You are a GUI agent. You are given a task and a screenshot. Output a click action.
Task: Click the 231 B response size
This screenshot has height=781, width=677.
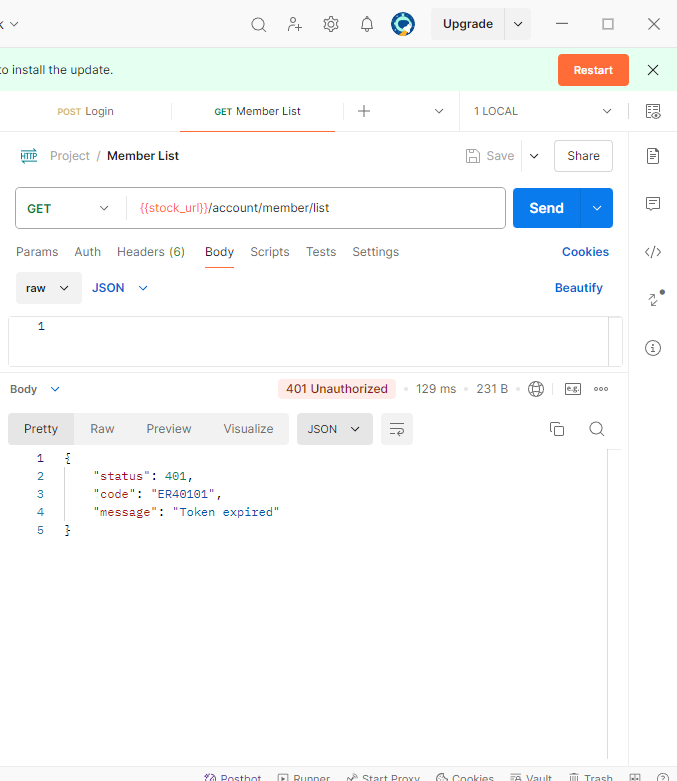point(492,389)
